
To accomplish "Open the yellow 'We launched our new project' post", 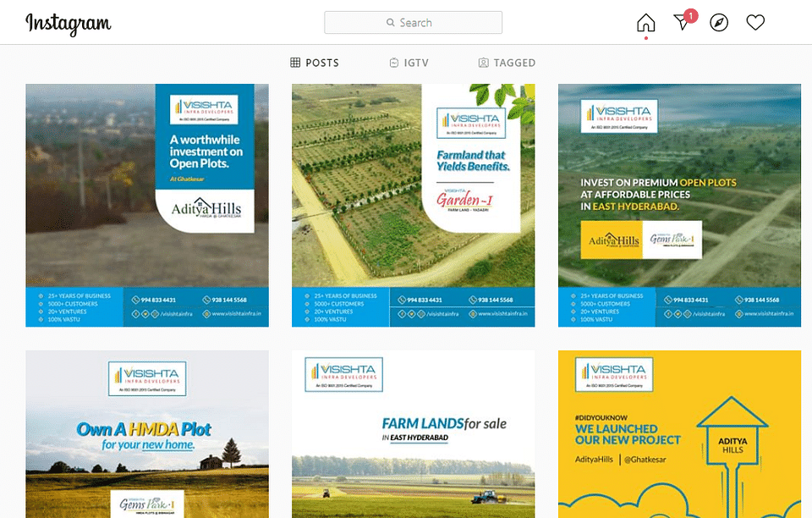I will (679, 434).
